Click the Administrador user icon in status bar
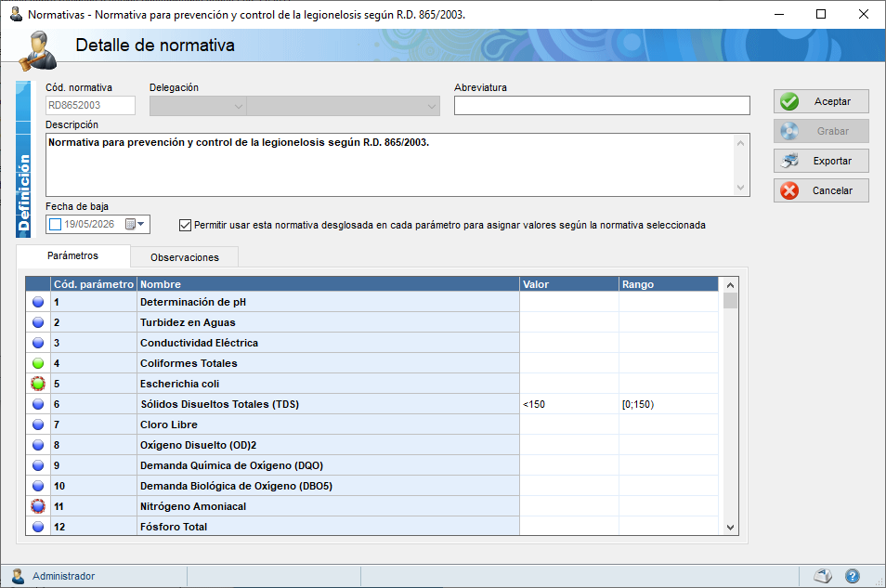 coord(18,576)
